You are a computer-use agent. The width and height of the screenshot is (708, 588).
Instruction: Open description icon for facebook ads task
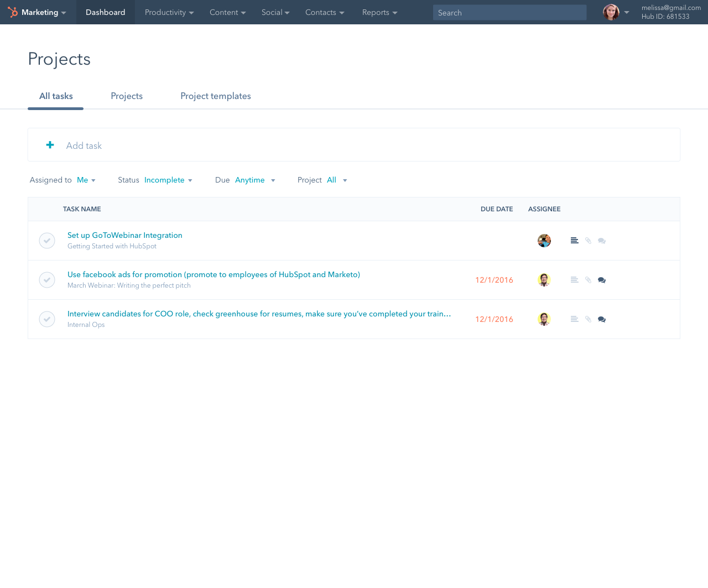coord(575,280)
